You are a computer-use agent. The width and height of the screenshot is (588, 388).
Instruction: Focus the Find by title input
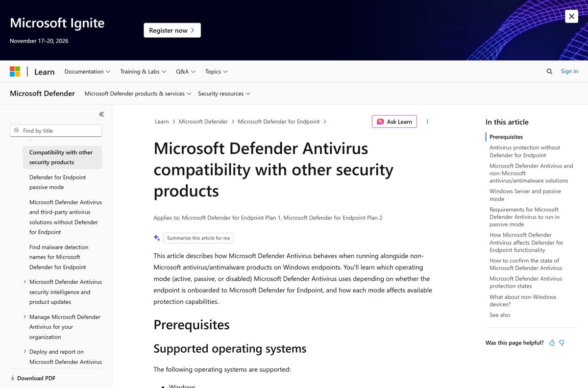pos(56,130)
